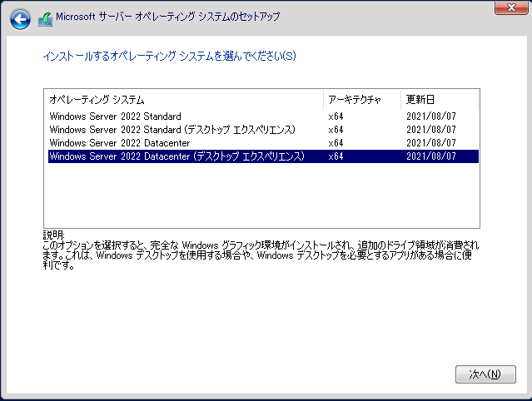The width and height of the screenshot is (532, 401).
Task: Click the オペレーティング システム column header
Action: (x=184, y=100)
